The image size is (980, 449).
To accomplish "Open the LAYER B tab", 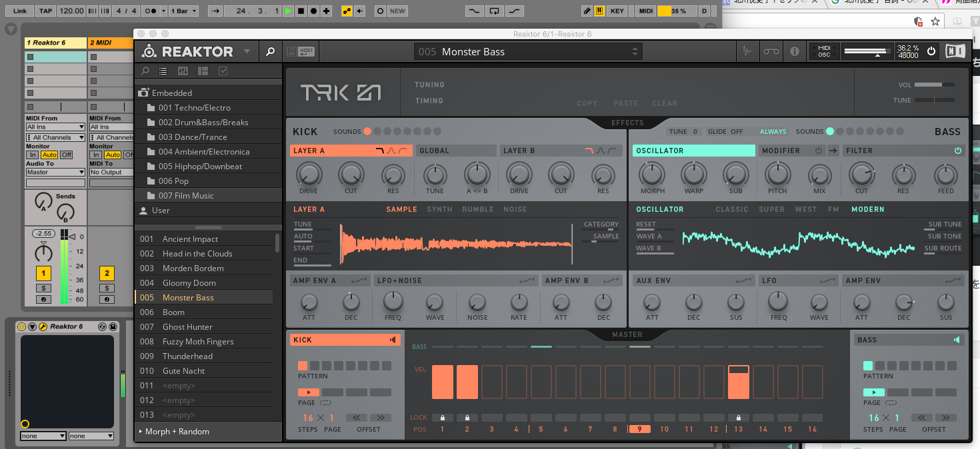I will coord(560,151).
